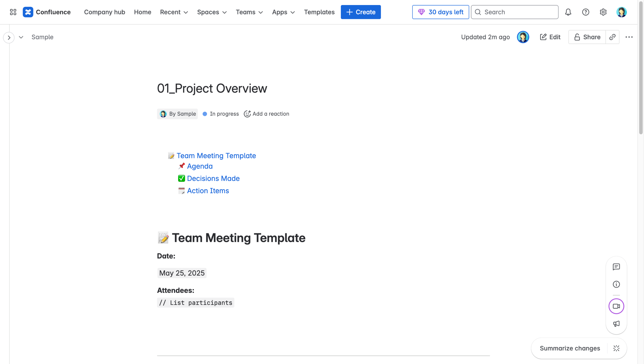Click the blue Create button
Viewport: 644px width, 364px height.
click(360, 12)
